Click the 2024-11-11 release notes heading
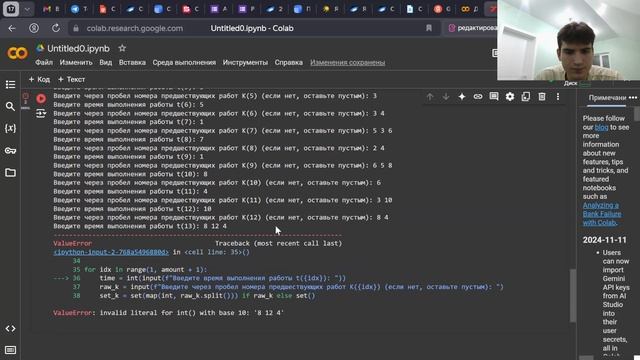Viewport: 640px width, 360px height. pyautogui.click(x=604, y=240)
